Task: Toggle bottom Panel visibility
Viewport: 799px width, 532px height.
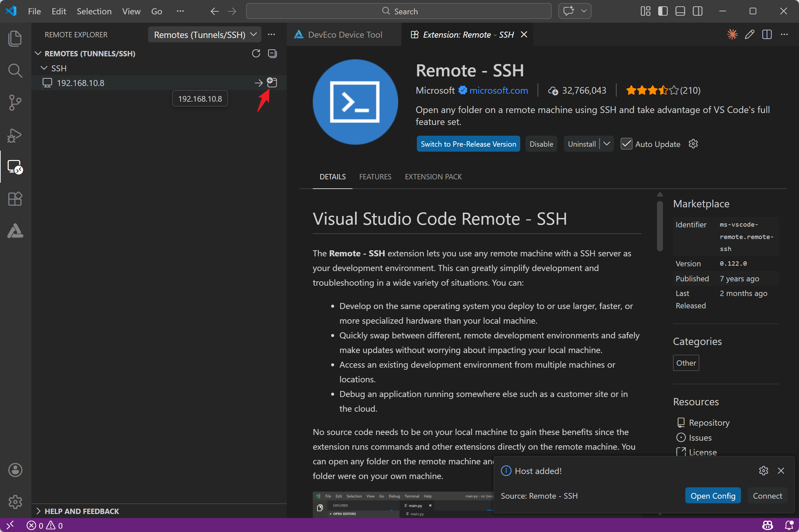Action: pyautogui.click(x=680, y=11)
